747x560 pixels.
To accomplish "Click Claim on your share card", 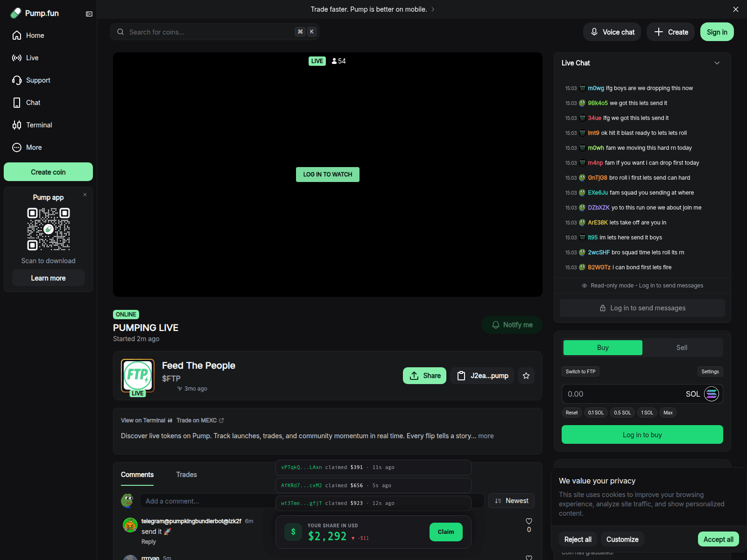I will [x=446, y=532].
